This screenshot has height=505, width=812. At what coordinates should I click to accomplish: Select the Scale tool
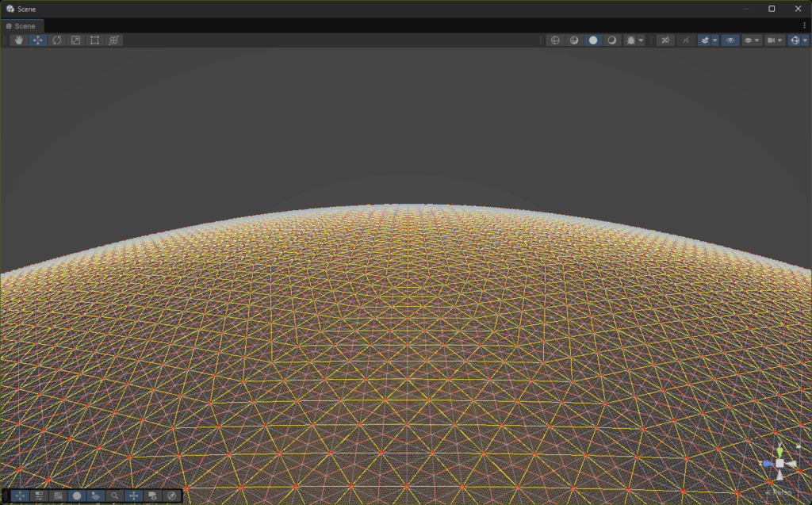click(x=75, y=40)
